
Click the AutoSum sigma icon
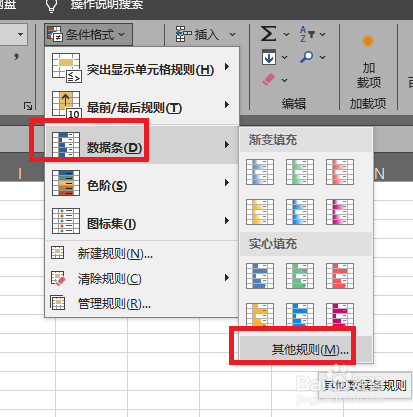(x=268, y=34)
